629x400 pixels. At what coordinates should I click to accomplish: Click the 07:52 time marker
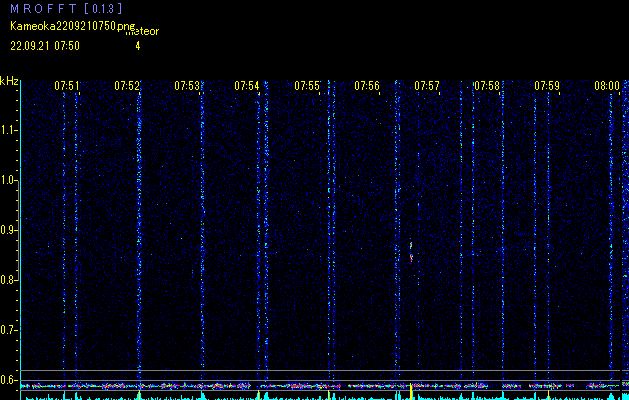tap(127, 85)
